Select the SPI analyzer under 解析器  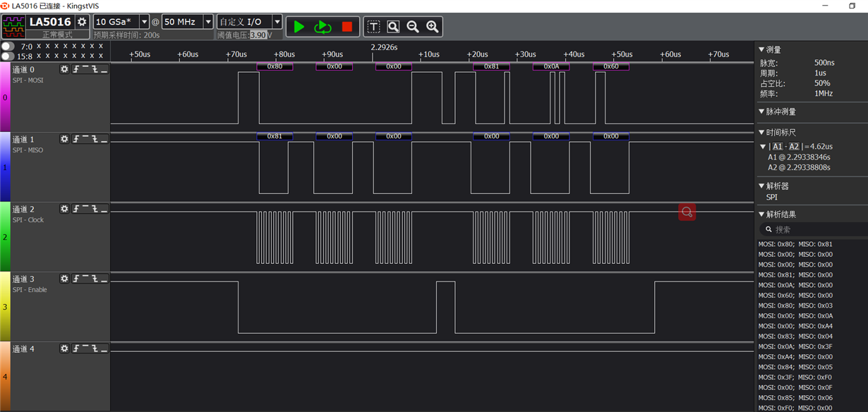(771, 198)
